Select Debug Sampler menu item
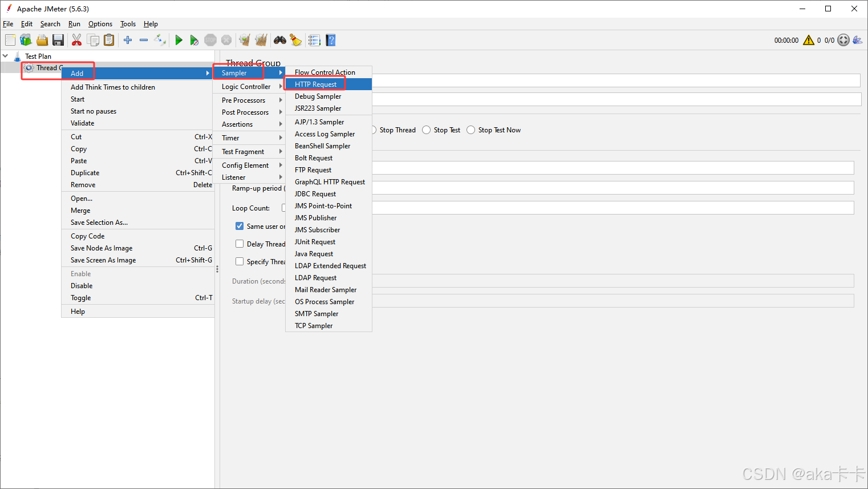The height and width of the screenshot is (489, 868). (328, 96)
